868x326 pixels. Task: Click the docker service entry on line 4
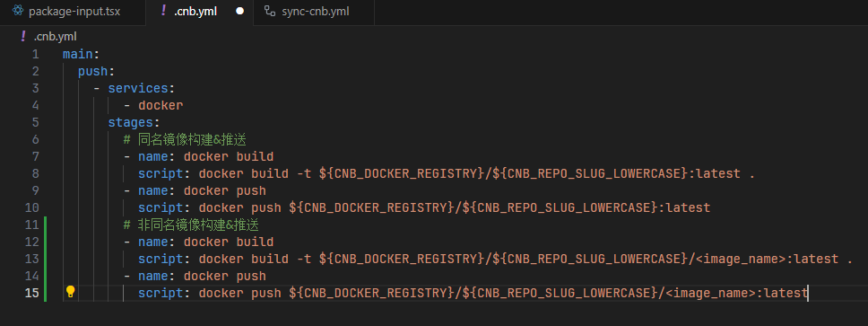point(161,105)
